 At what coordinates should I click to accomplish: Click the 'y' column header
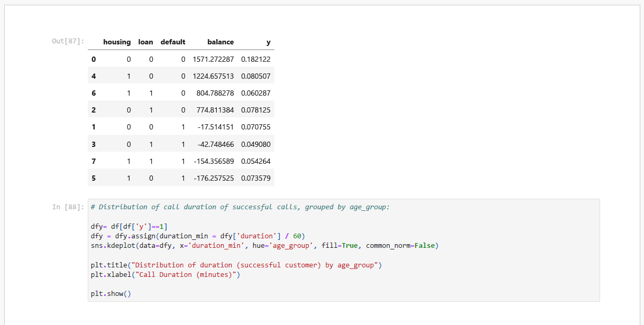tap(268, 42)
